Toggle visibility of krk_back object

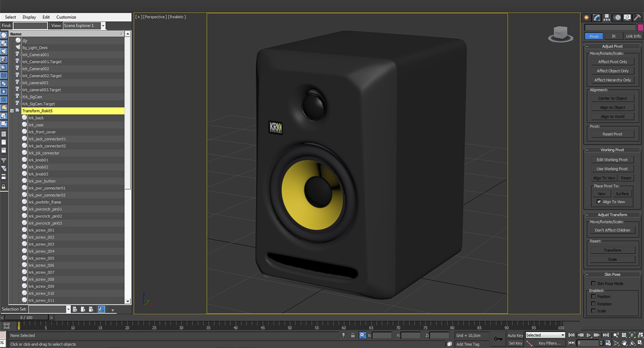(x=24, y=118)
